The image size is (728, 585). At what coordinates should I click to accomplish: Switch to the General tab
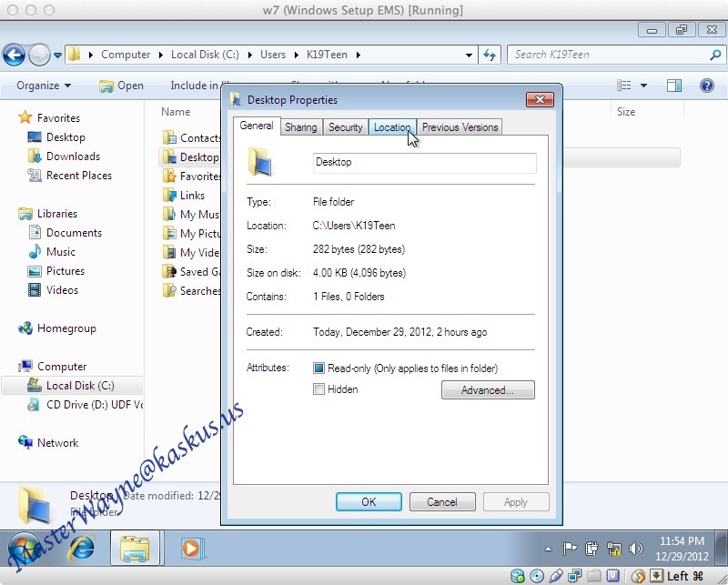pos(257,126)
